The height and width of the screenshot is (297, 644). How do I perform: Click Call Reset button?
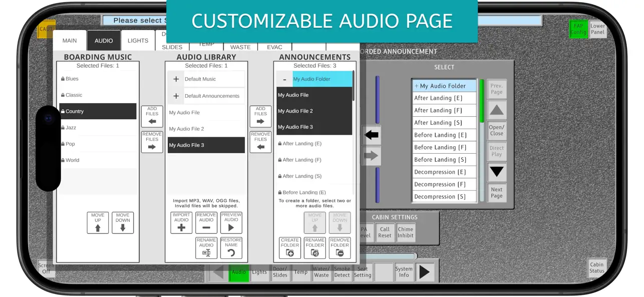385,232
